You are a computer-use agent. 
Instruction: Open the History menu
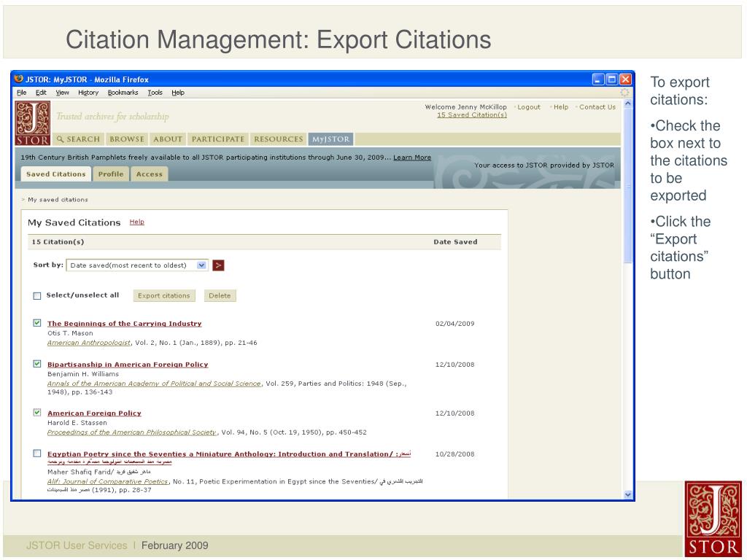point(88,93)
